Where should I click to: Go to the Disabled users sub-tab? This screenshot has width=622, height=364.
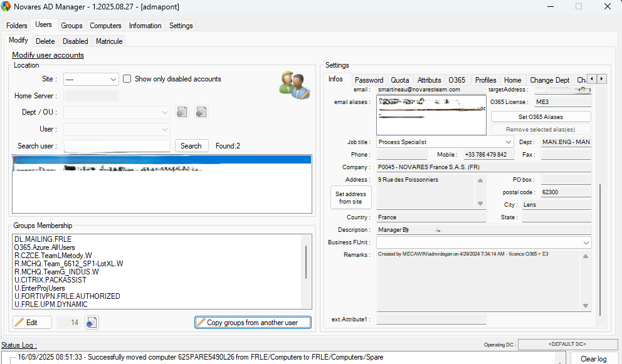(75, 41)
